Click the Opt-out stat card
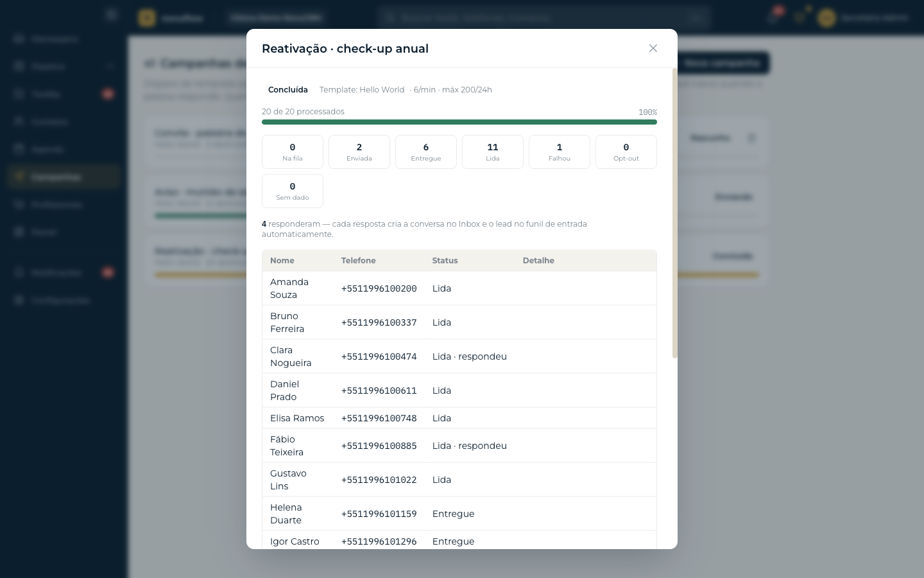Image resolution: width=924 pixels, height=578 pixels. tap(626, 152)
